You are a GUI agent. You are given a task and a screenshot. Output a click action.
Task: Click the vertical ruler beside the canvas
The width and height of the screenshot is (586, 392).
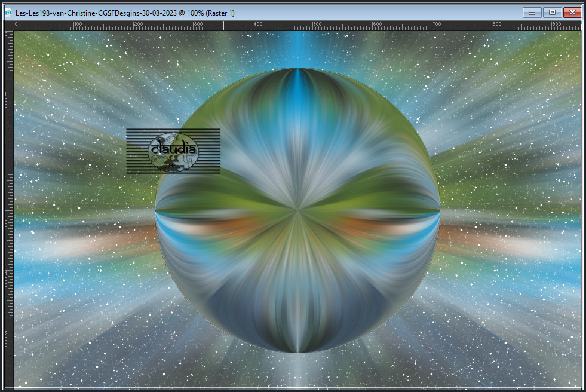coord(8,209)
